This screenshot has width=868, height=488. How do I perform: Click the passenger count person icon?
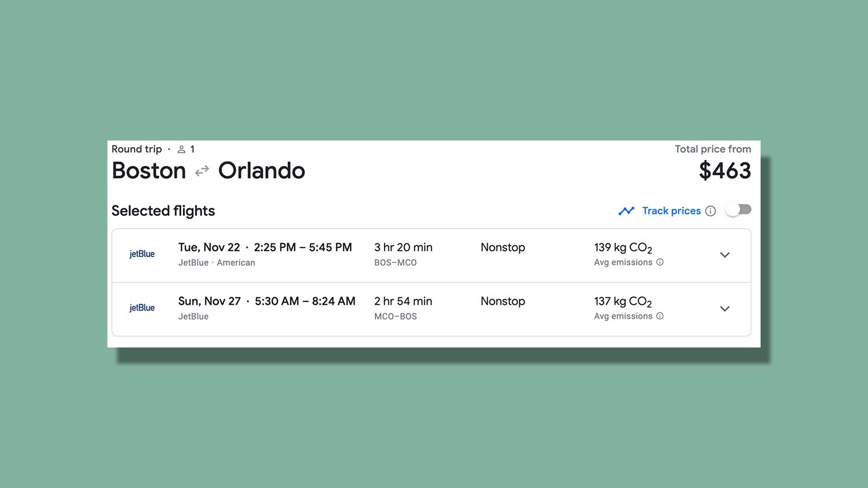click(x=182, y=149)
